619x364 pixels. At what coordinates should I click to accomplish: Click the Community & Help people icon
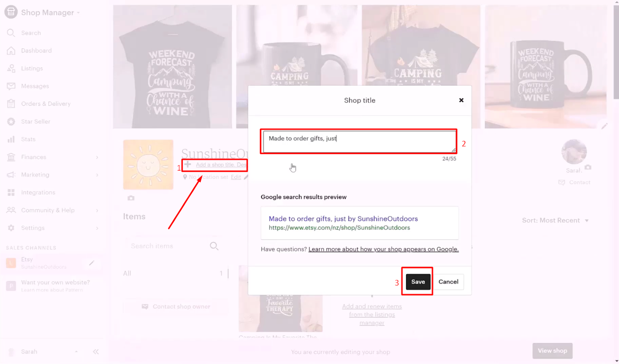11,210
